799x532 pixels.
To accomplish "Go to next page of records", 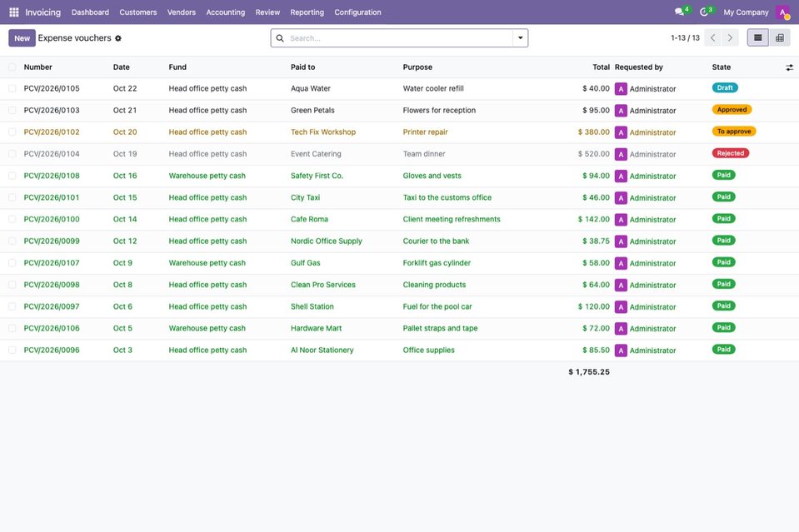I will tap(730, 37).
